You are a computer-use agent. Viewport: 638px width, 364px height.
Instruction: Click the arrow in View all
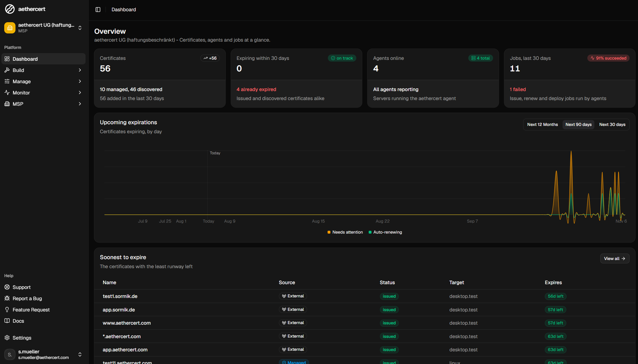623,259
